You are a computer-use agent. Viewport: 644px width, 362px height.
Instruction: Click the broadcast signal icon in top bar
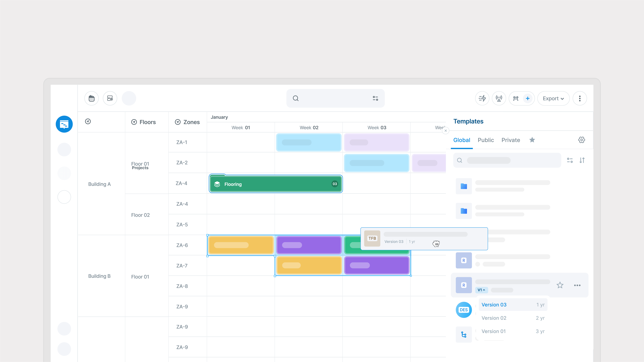coord(499,98)
